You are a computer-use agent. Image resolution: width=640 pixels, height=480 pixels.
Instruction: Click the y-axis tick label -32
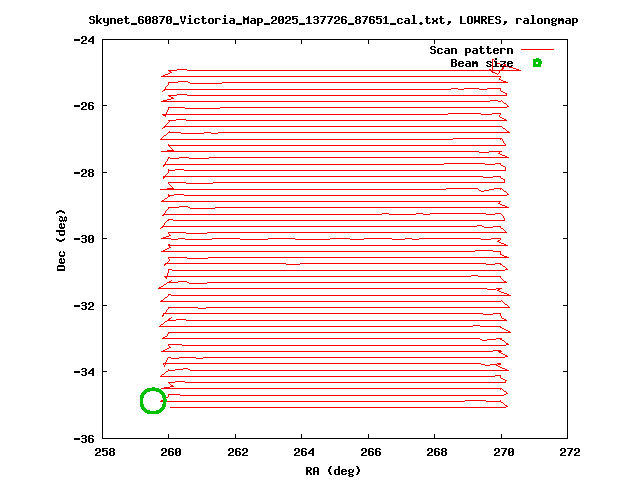tap(84, 306)
